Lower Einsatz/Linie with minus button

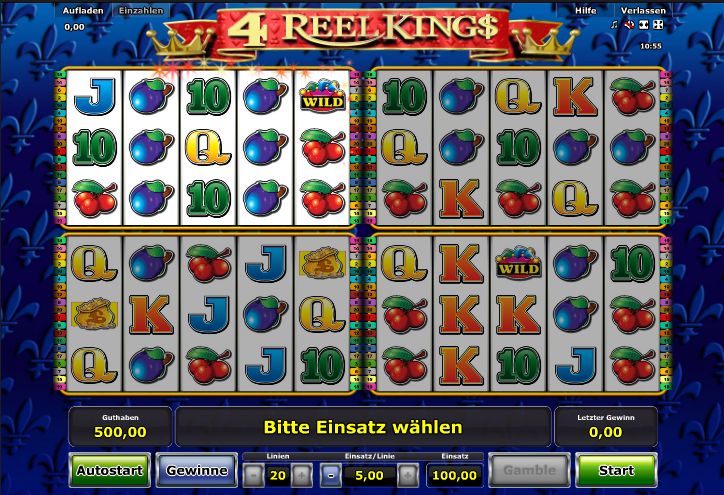[331, 475]
